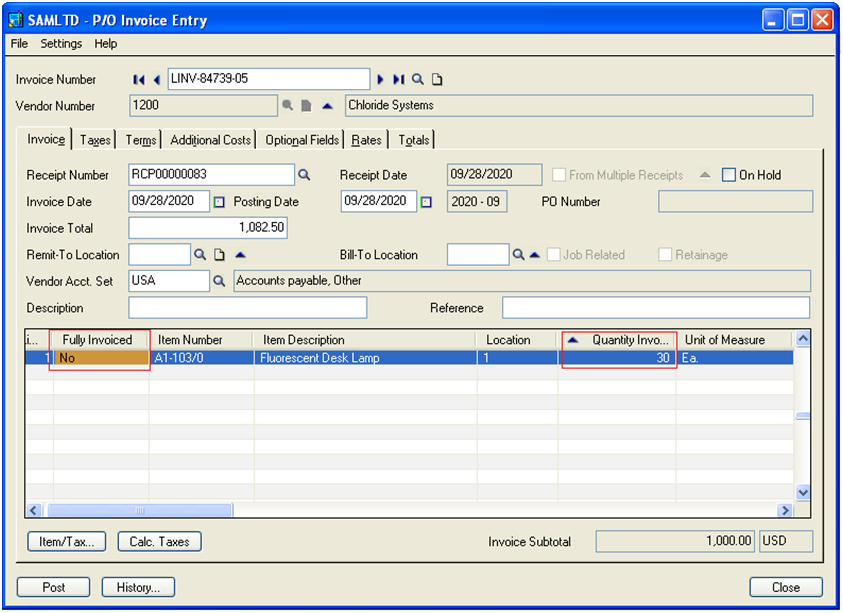Open the History... button
Viewport: 843px width, 613px height.
coord(138,587)
